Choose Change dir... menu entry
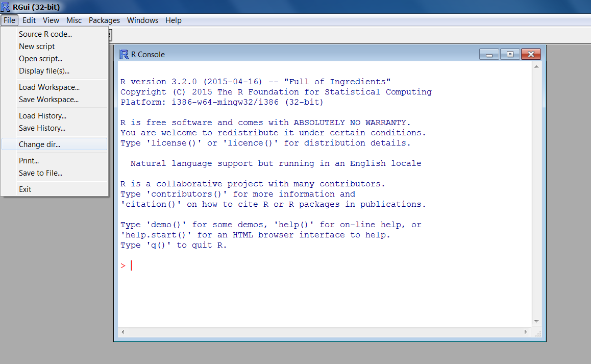Screen dimensions: 591x364 [x=55, y=144]
